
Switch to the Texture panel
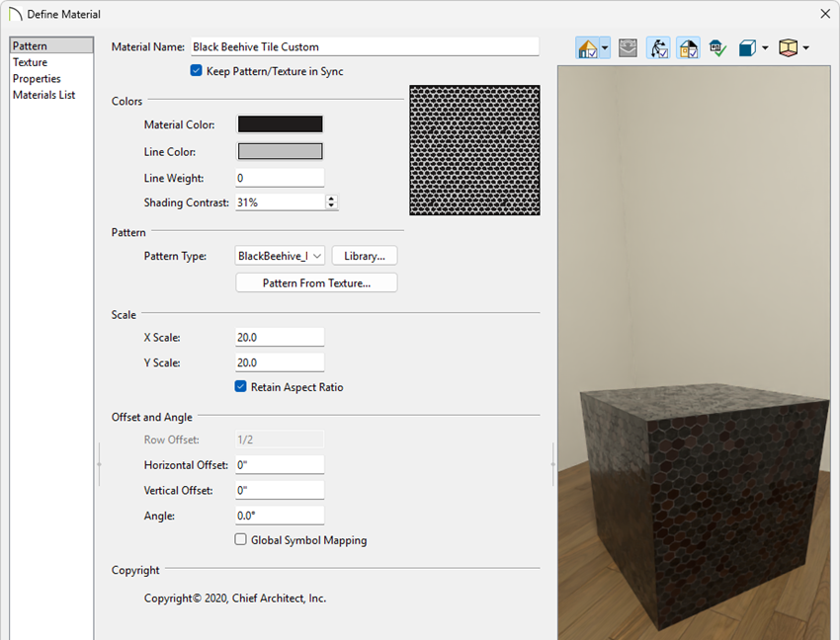[31, 61]
